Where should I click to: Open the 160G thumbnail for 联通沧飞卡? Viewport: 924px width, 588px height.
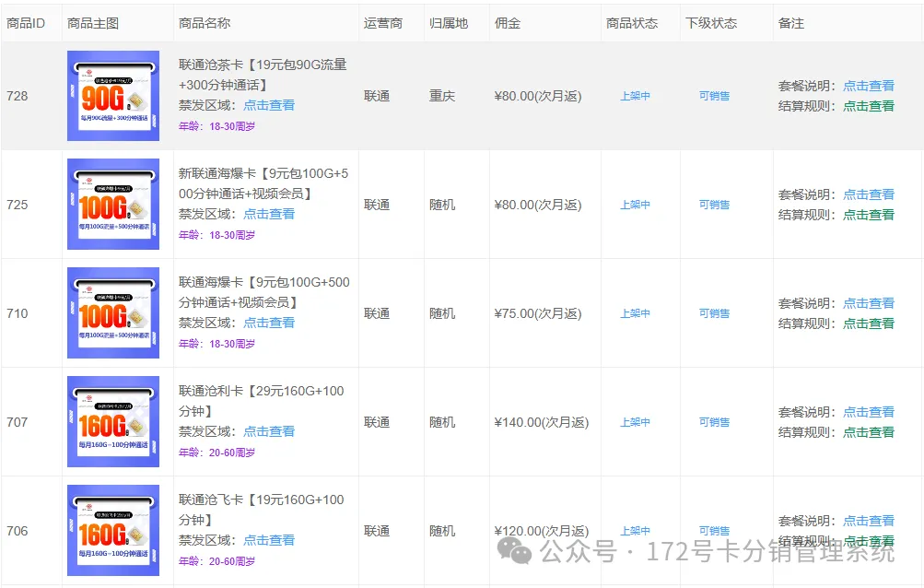pyautogui.click(x=111, y=530)
